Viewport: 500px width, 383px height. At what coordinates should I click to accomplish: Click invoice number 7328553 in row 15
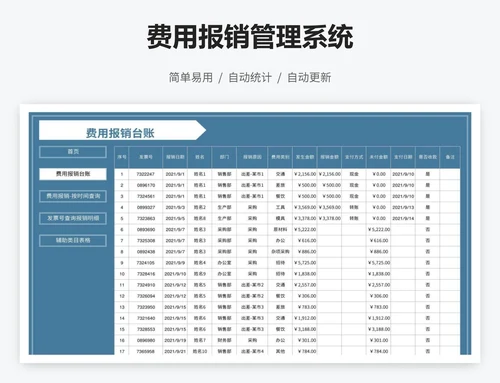[146, 329]
